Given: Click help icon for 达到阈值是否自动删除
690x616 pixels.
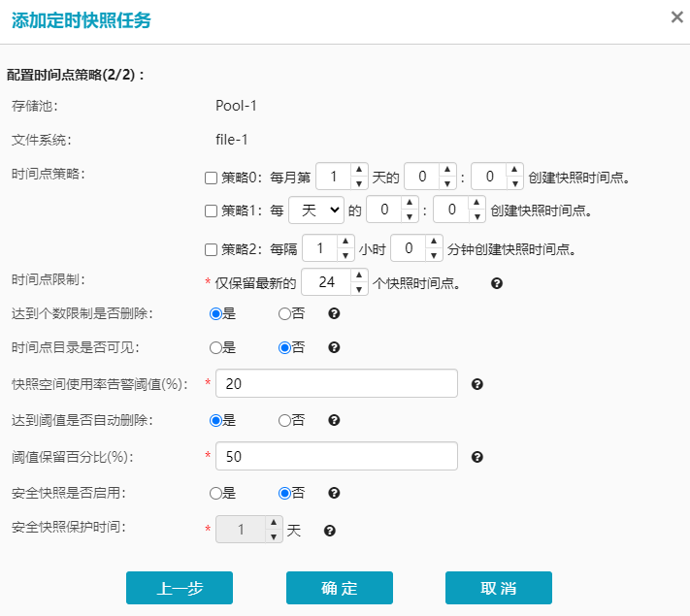Looking at the screenshot, I should [x=334, y=420].
